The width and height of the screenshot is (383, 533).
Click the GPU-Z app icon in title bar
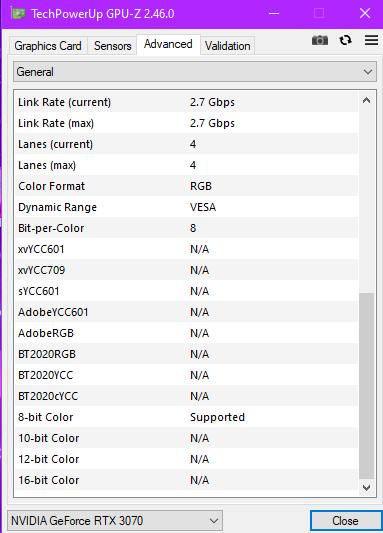coord(18,14)
